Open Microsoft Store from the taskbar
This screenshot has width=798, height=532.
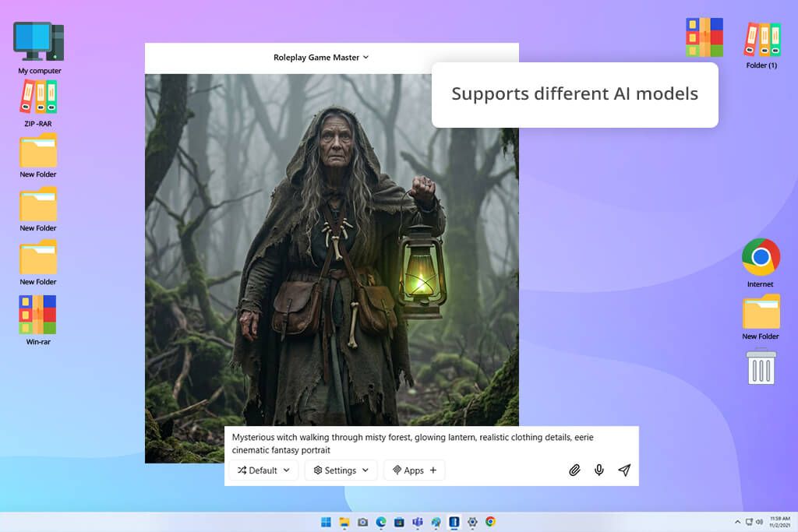pos(400,522)
